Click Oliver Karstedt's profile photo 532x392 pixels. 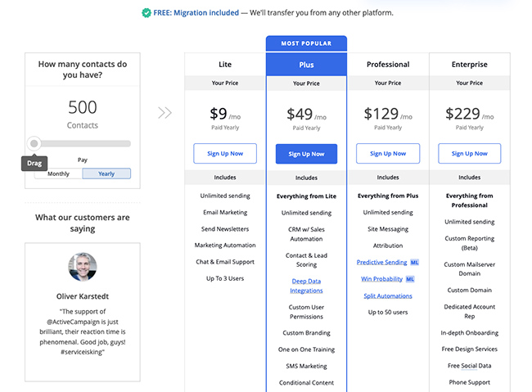[x=82, y=267]
